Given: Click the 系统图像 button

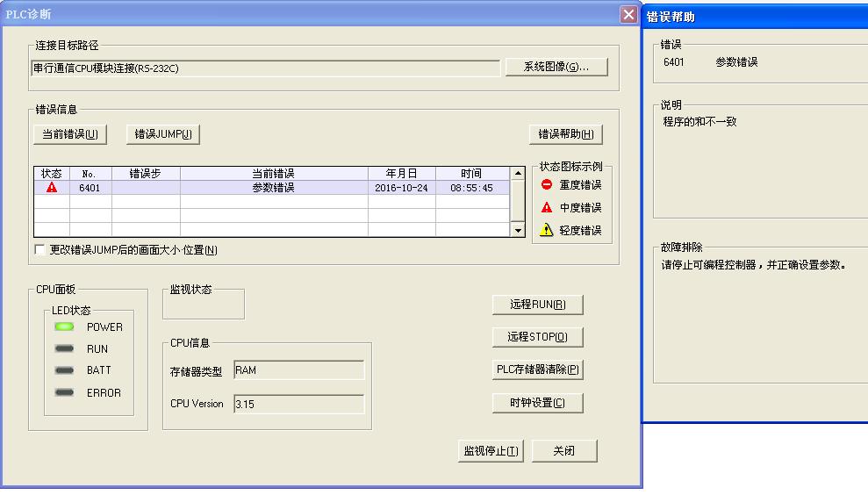Looking at the screenshot, I should pyautogui.click(x=556, y=68).
